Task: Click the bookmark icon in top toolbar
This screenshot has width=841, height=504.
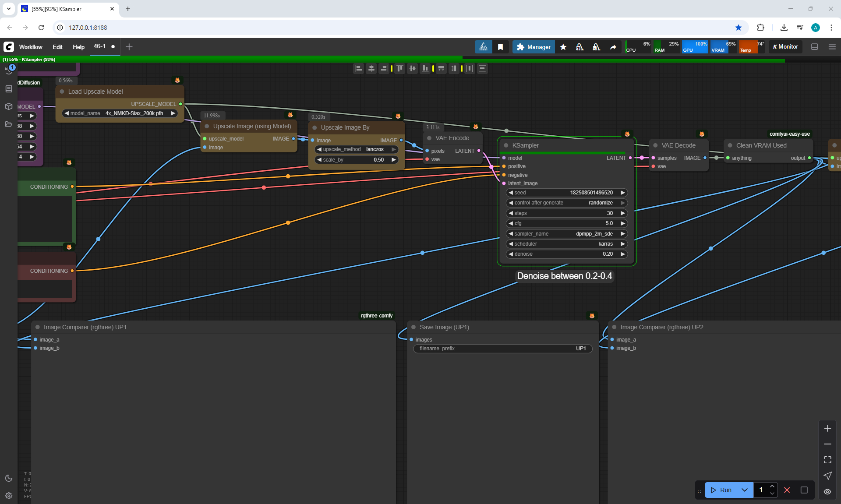Action: pyautogui.click(x=500, y=47)
